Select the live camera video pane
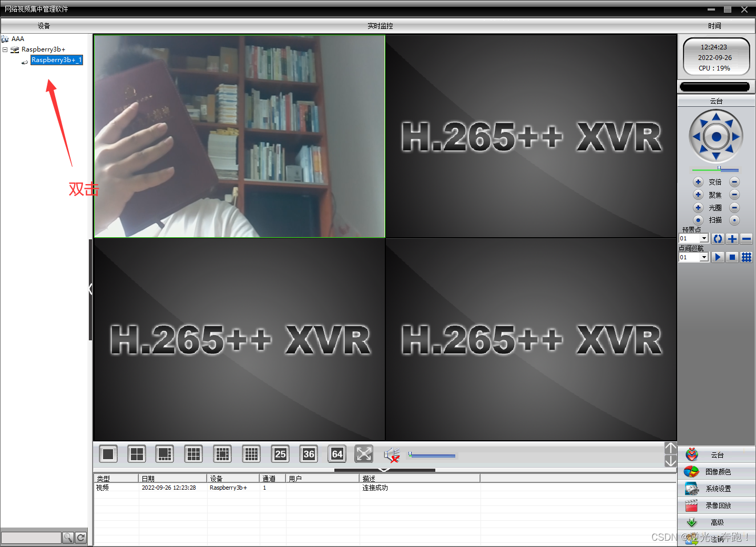Screen dimensions: 756x547 239,136
